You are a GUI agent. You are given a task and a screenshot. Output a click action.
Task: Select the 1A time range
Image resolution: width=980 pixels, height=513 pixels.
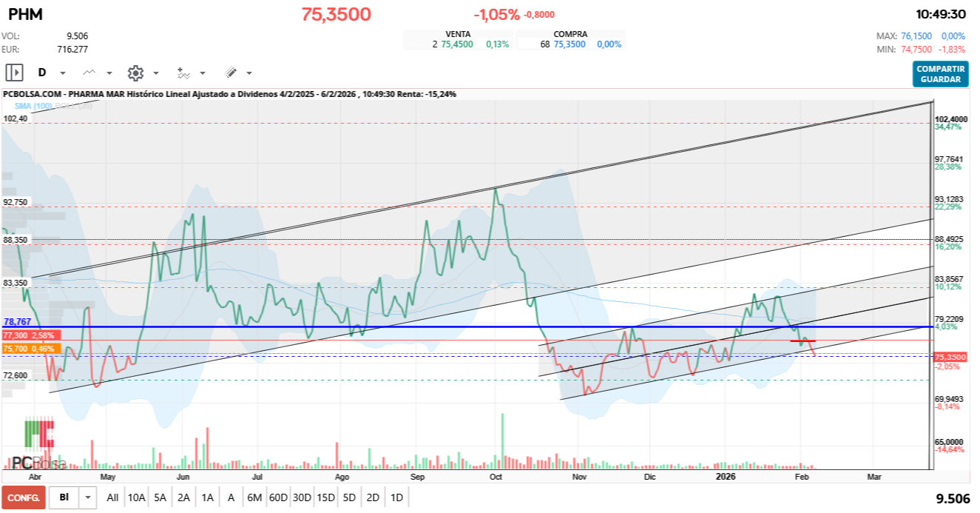coord(207,497)
